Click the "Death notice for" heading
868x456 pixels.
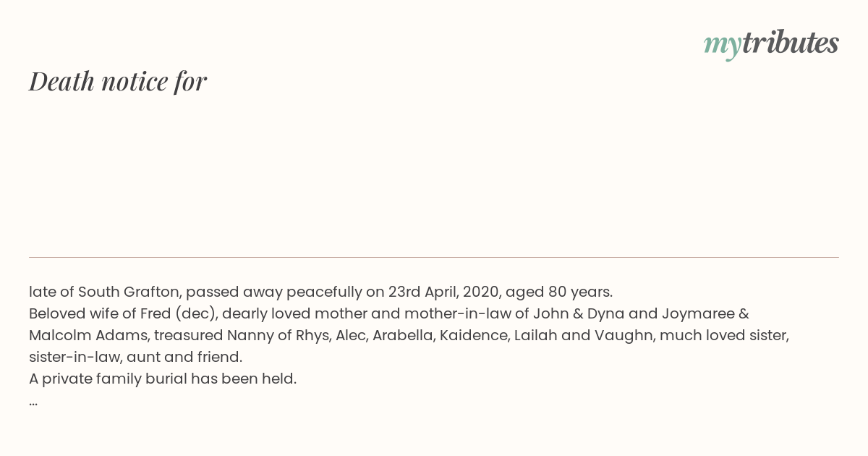click(118, 81)
